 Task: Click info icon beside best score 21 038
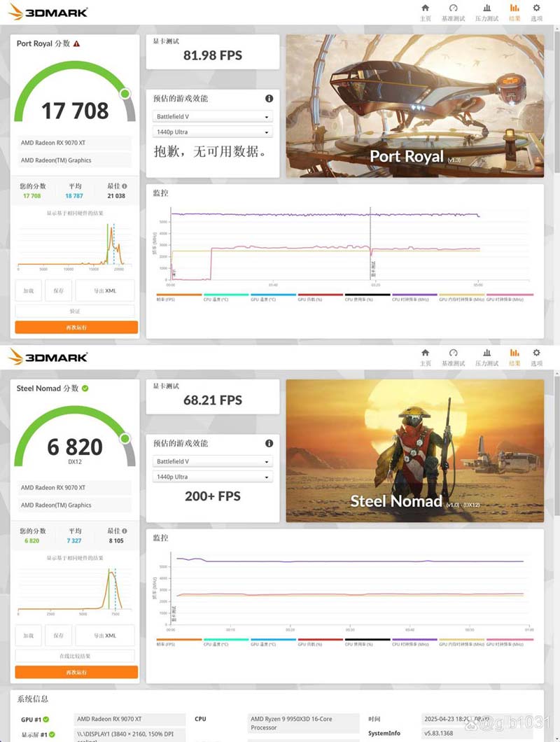125,186
